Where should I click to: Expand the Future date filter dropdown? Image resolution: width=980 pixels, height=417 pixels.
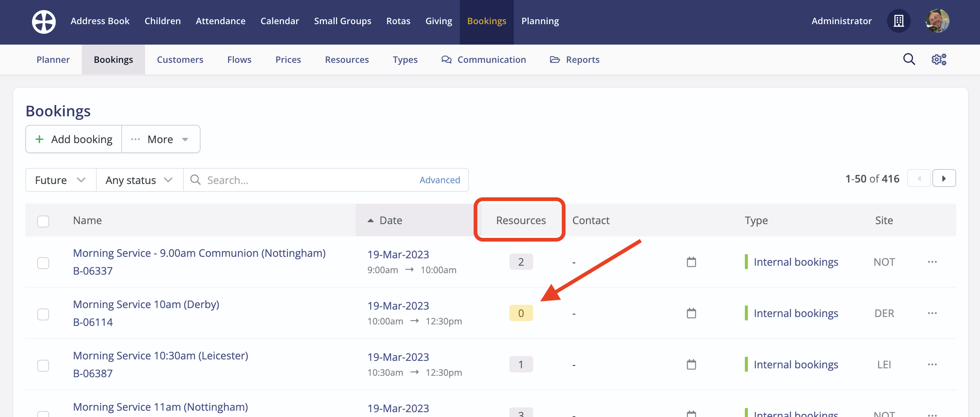pyautogui.click(x=61, y=180)
